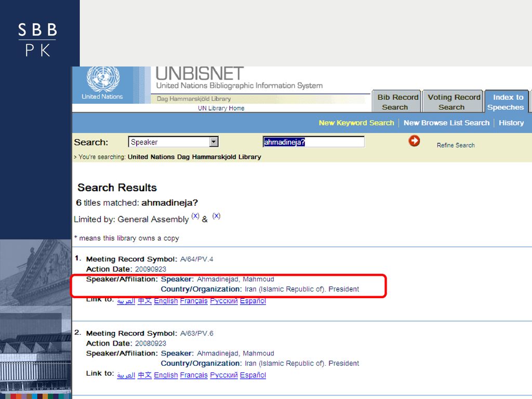Open Français link for A/63/PV.6
The height and width of the screenshot is (399, 532).
pos(194,375)
